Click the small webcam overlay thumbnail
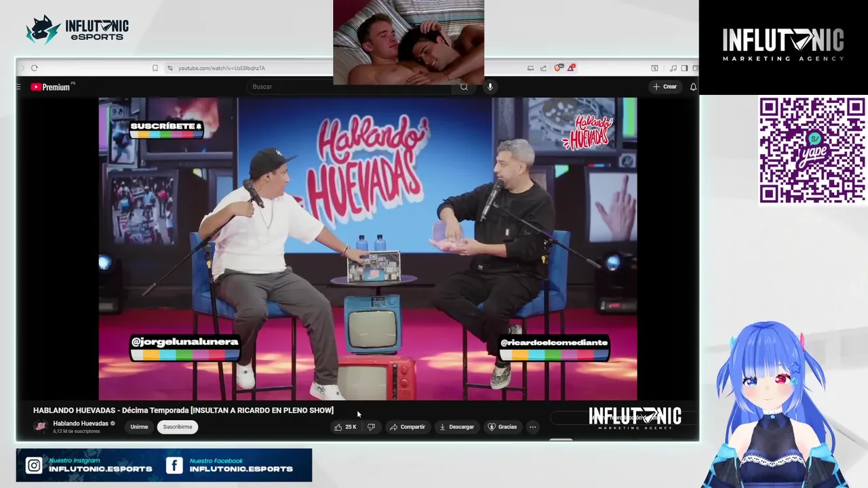868x488 pixels. (408, 42)
